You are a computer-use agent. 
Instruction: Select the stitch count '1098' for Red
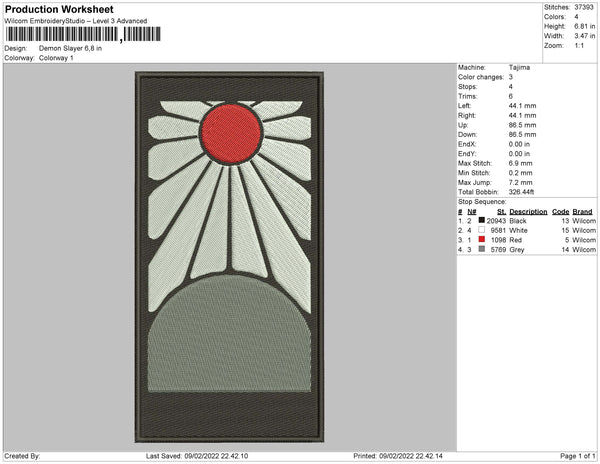click(498, 240)
